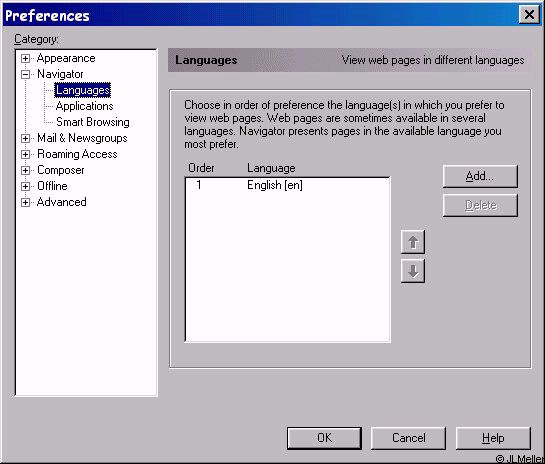Image resolution: width=545 pixels, height=464 pixels.
Task: Click the Add... language button
Action: tap(480, 177)
